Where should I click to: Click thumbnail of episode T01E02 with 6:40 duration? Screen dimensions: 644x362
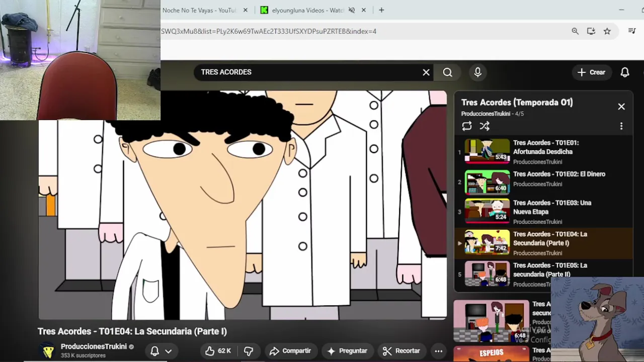(x=487, y=182)
